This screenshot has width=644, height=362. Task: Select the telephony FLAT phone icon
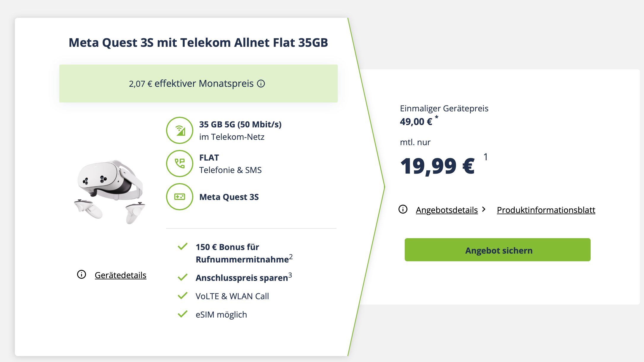(179, 164)
